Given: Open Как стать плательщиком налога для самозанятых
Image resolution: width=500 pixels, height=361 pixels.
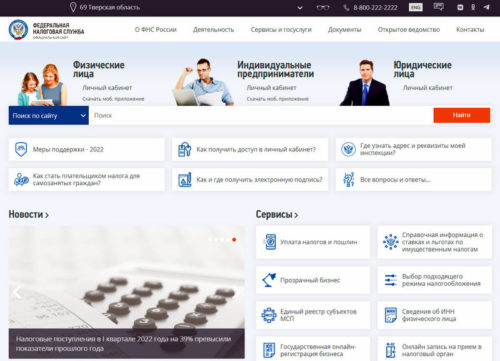Looking at the screenshot, I should 86,179.
